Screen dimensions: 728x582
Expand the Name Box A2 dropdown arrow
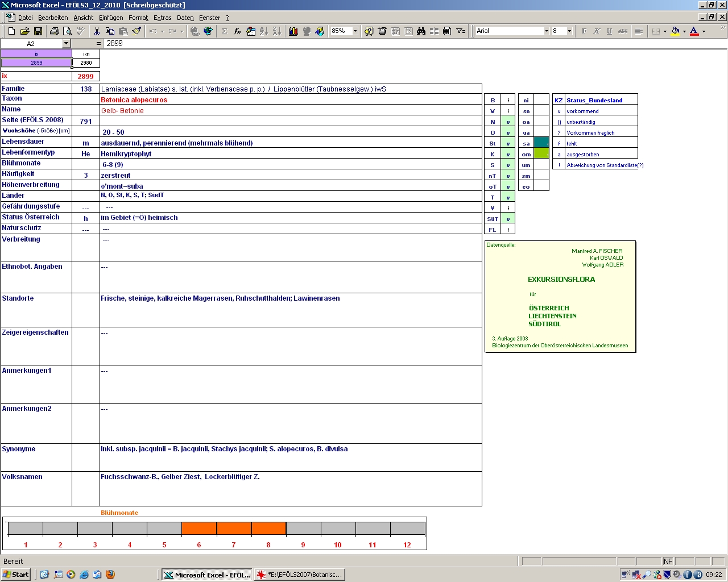[66, 44]
